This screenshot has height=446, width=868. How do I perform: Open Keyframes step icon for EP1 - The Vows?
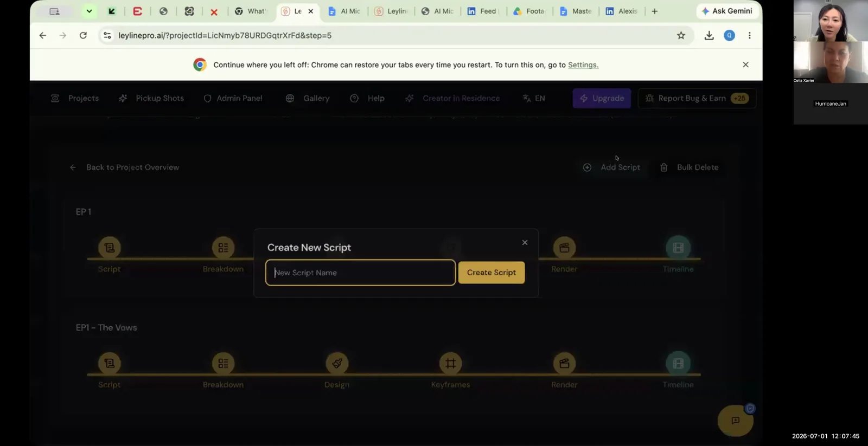(x=450, y=363)
